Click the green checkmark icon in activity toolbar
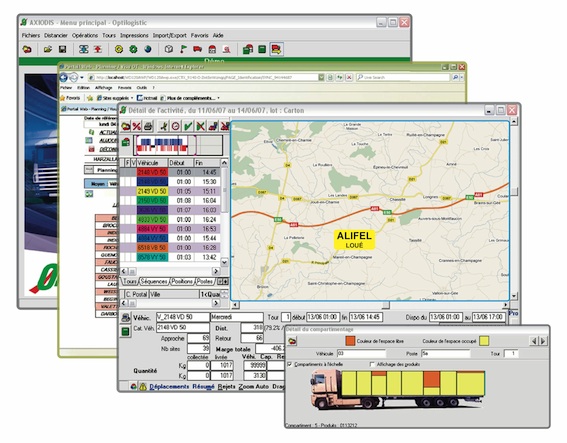Viewport: 567px width, 443px height. (x=188, y=126)
